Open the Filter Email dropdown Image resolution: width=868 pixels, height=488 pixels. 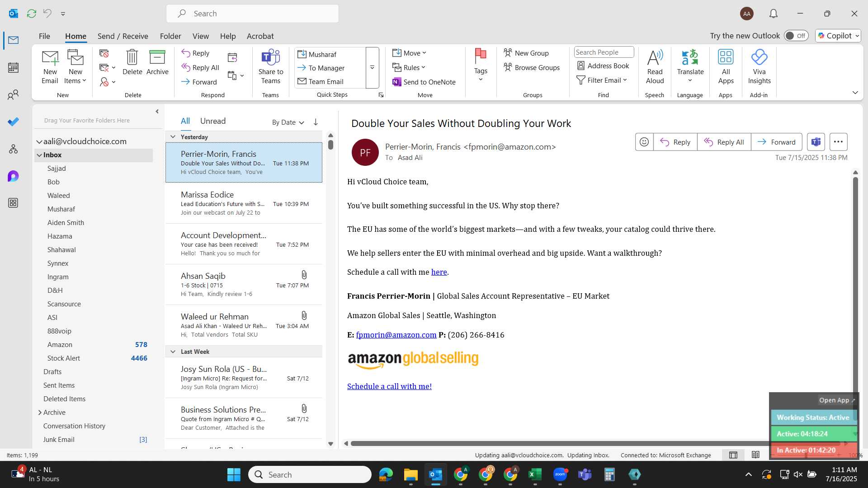tap(602, 80)
